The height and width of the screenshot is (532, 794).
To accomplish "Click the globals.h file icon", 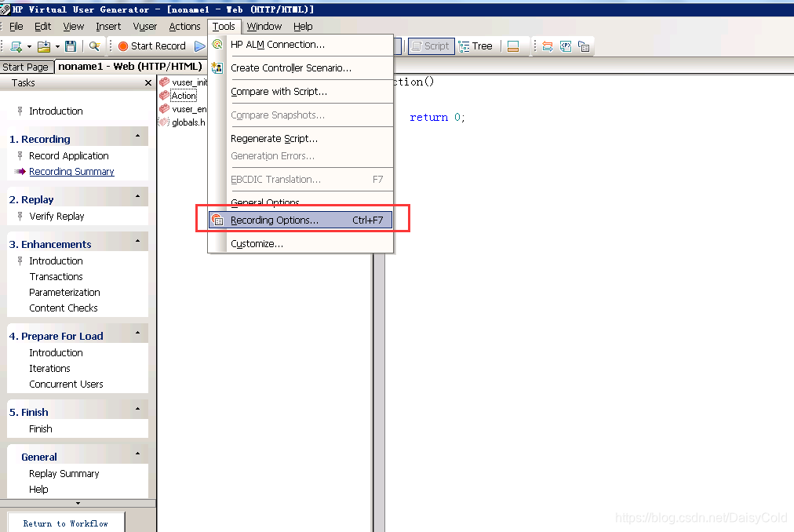I will coord(164,122).
